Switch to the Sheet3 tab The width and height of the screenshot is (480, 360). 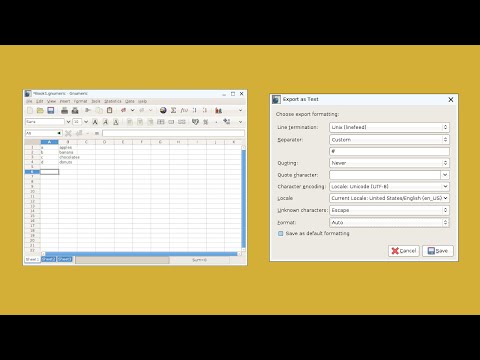[65, 259]
